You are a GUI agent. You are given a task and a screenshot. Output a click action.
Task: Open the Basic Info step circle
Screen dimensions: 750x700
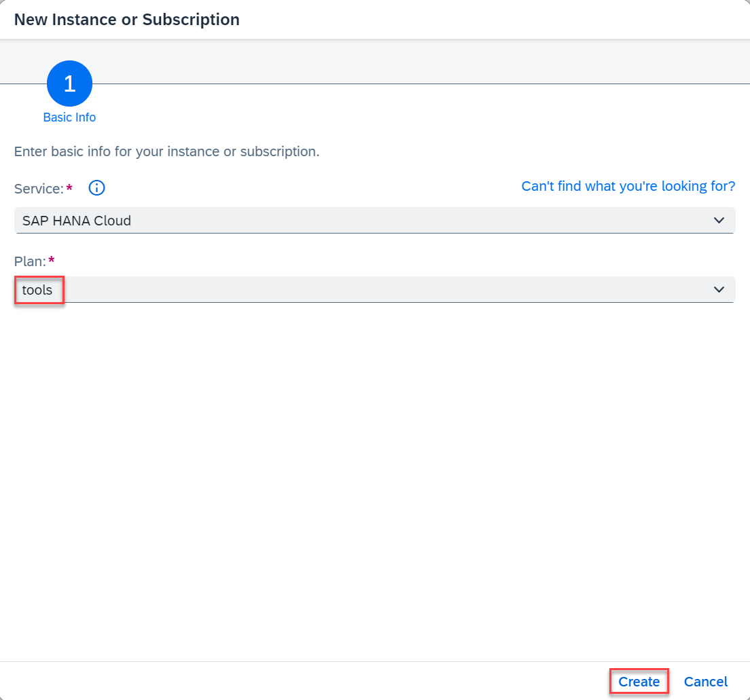[x=70, y=84]
